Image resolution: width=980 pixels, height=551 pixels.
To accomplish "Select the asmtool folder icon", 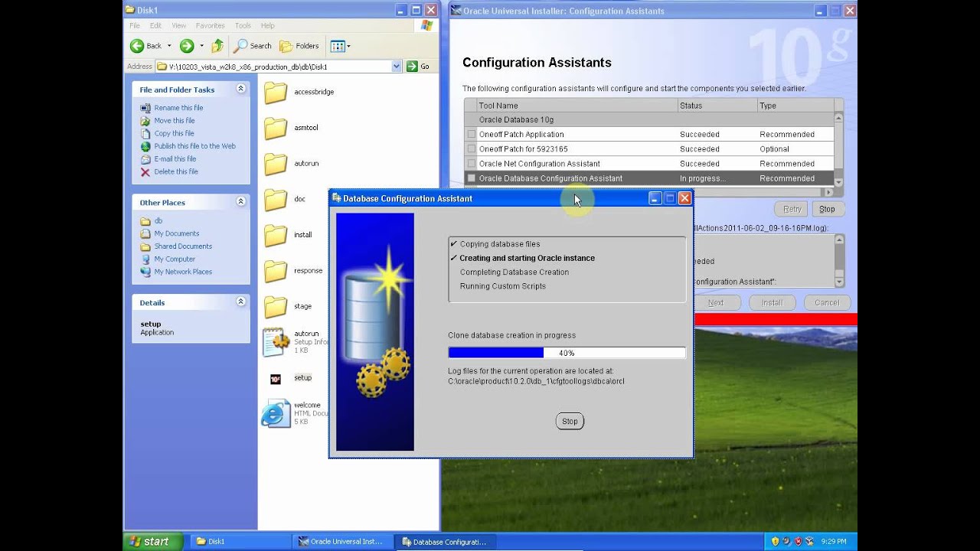I will [276, 129].
